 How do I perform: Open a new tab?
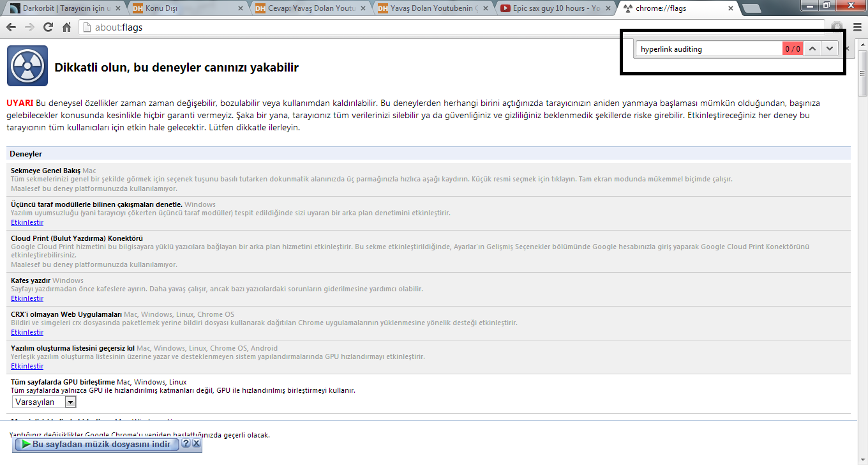752,8
